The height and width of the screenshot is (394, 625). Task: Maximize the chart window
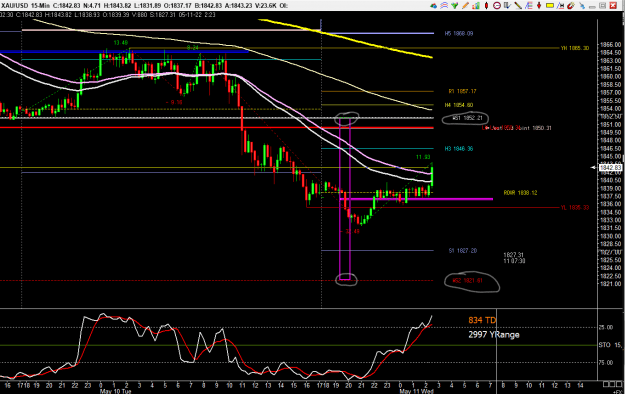click(603, 6)
